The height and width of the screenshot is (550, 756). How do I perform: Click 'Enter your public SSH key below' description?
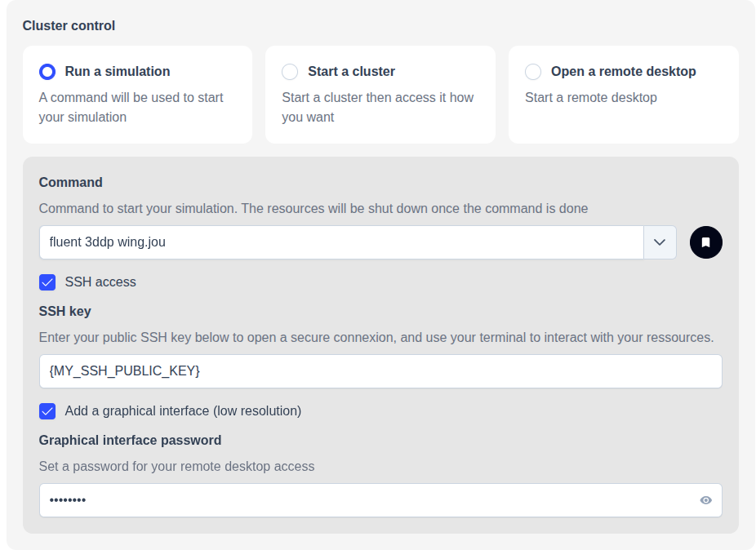(x=376, y=337)
